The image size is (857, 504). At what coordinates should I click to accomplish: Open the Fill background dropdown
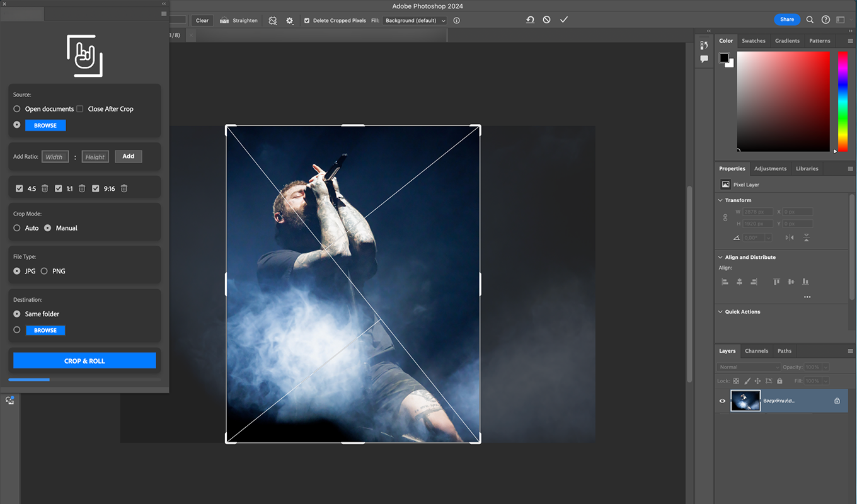(x=414, y=20)
